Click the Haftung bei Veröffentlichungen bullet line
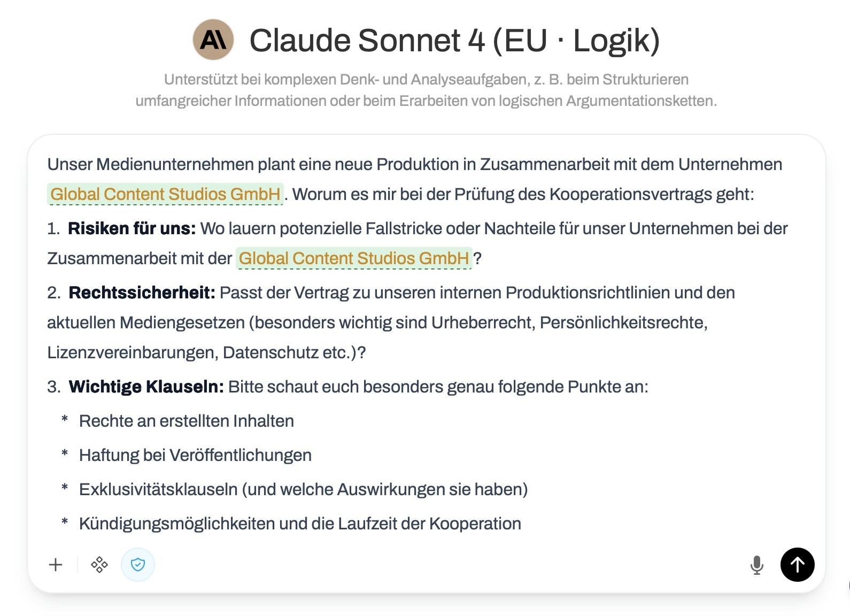The width and height of the screenshot is (850, 616). click(x=195, y=455)
